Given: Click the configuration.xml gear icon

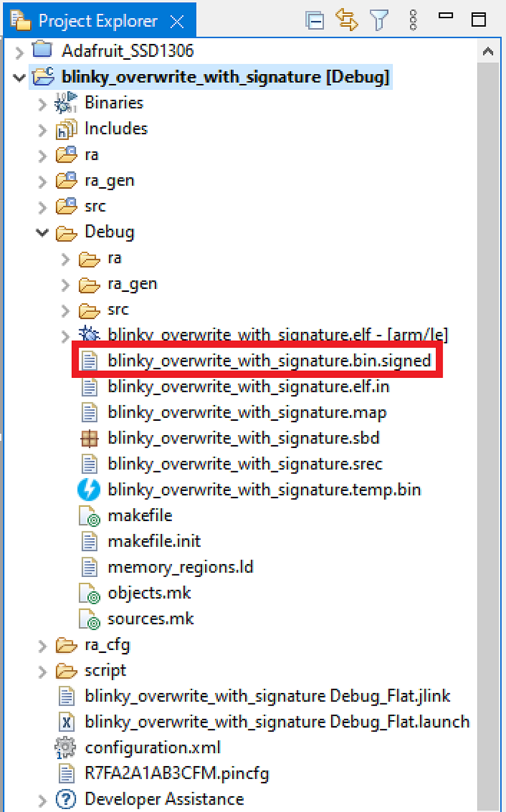Looking at the screenshot, I should pyautogui.click(x=65, y=747).
